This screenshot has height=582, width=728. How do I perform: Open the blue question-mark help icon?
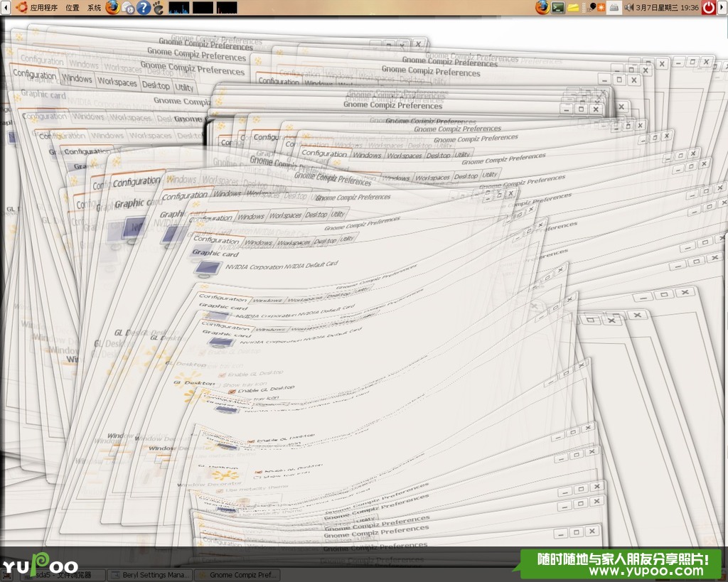(144, 7)
